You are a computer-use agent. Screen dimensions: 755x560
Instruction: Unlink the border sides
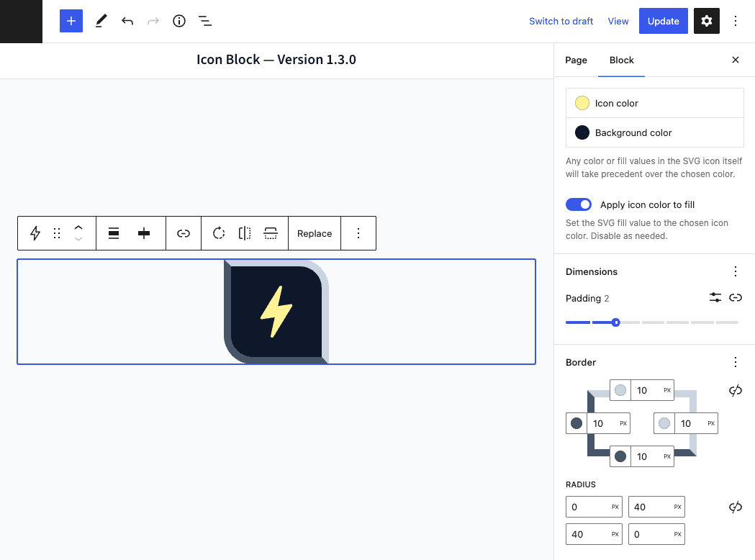click(x=735, y=390)
